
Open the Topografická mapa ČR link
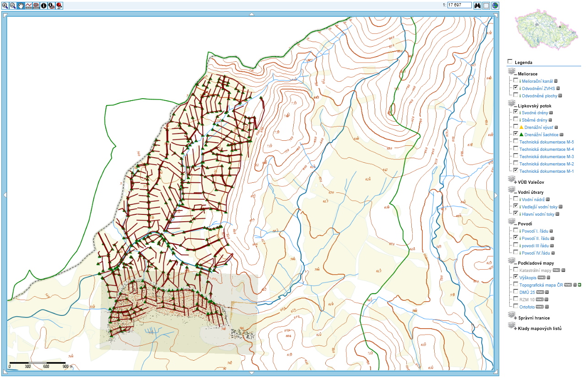pos(541,285)
